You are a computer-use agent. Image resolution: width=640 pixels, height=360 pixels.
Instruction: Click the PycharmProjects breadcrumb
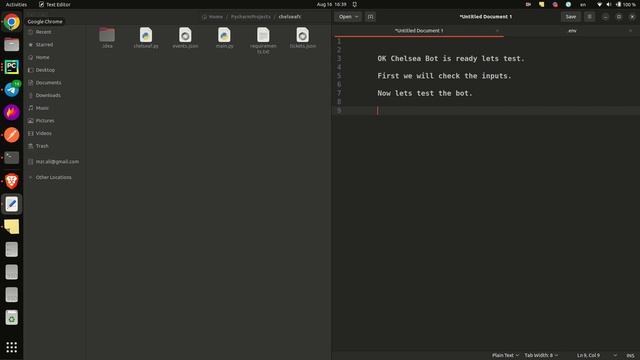tap(251, 17)
